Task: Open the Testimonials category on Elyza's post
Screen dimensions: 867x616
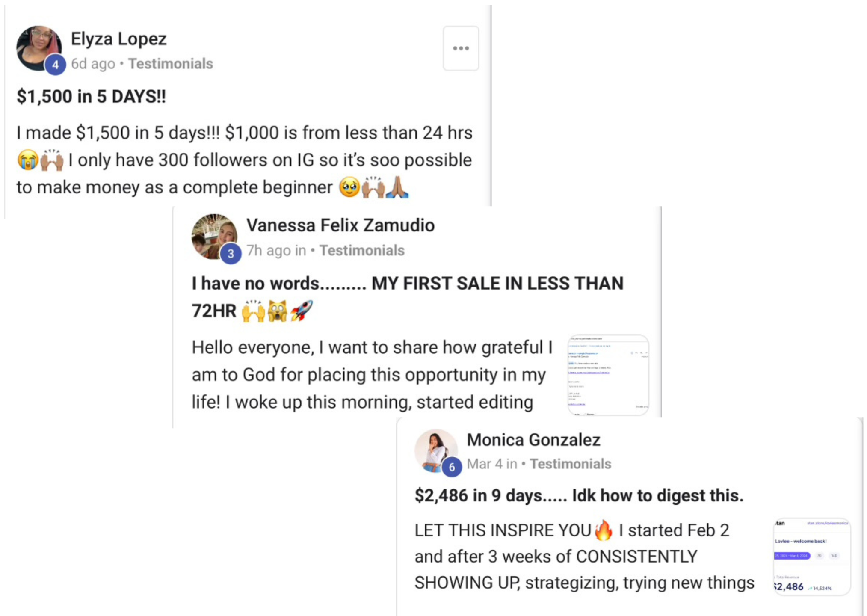Action: (x=171, y=64)
